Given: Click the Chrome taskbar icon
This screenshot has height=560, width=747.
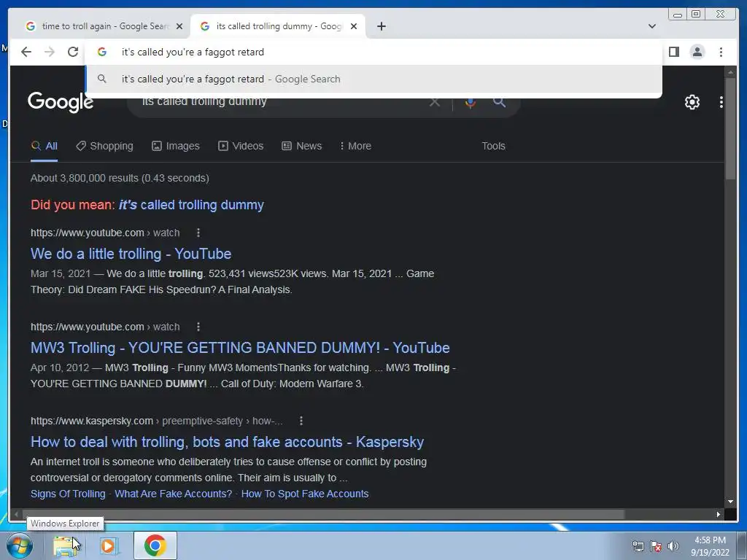Looking at the screenshot, I should 155,545.
